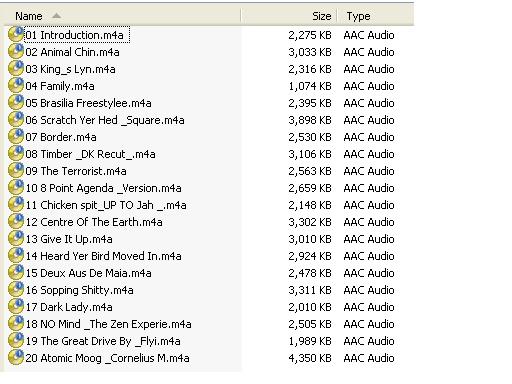Click the icon for 03 King_s Lyn.m4a
512x384 pixels.
coord(16,69)
